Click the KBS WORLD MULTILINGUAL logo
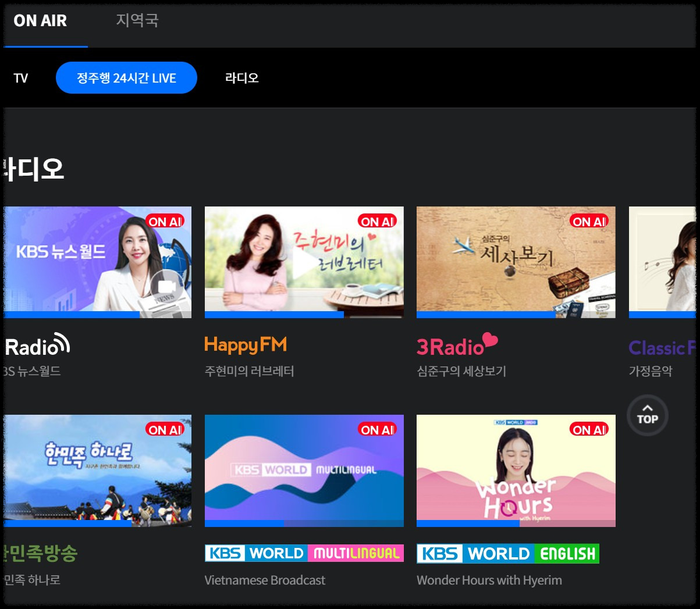700x609 pixels. (x=304, y=553)
